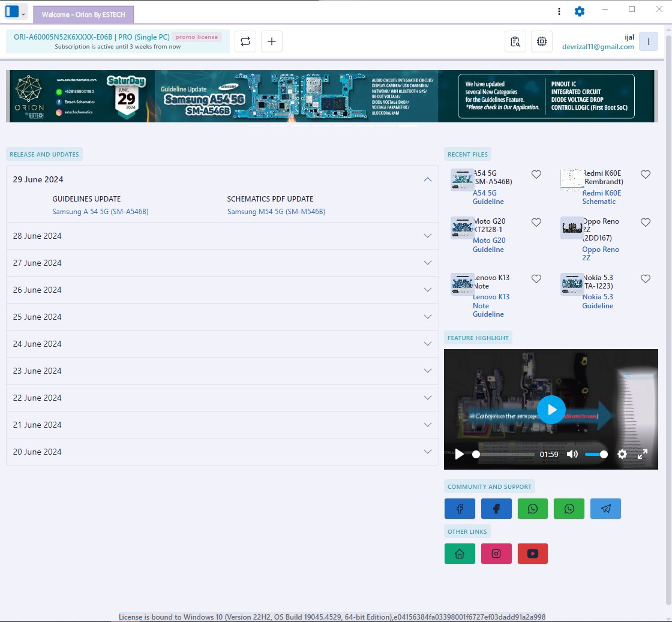Viewport: 672px width, 622px height.
Task: Adjust the video volume slider
Action: (596, 455)
